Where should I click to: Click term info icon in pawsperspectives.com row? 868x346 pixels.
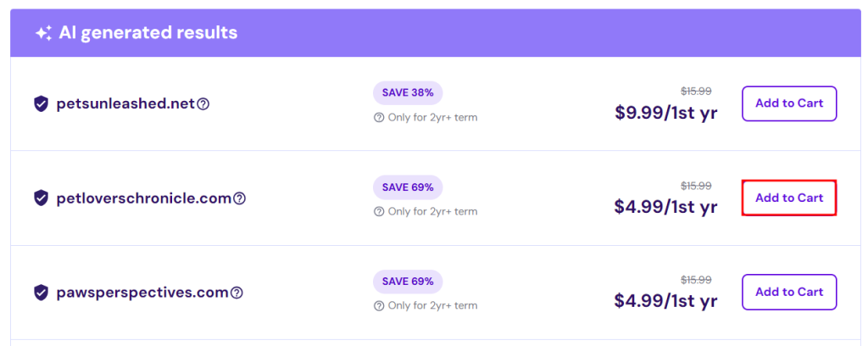pos(379,305)
